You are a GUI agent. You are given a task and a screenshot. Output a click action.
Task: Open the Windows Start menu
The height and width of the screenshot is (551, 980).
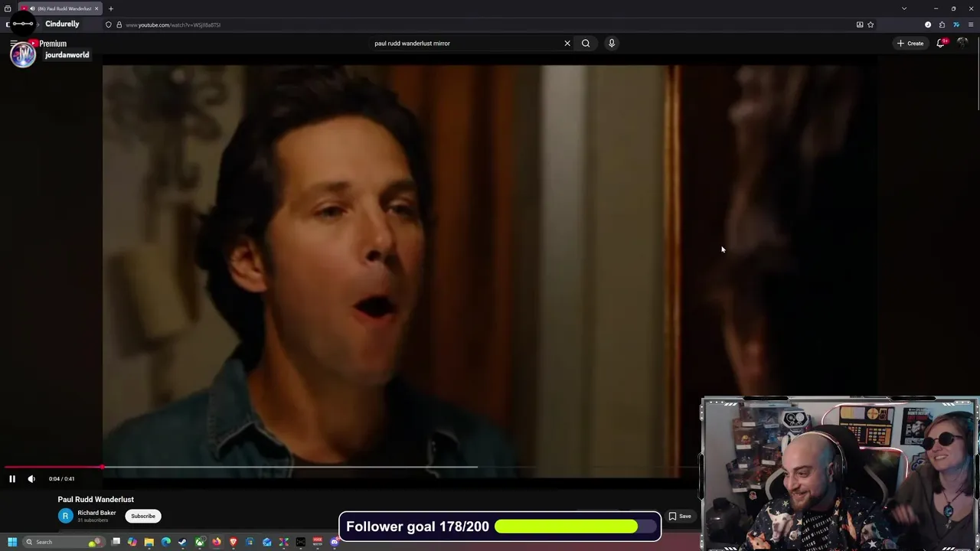tap(12, 542)
